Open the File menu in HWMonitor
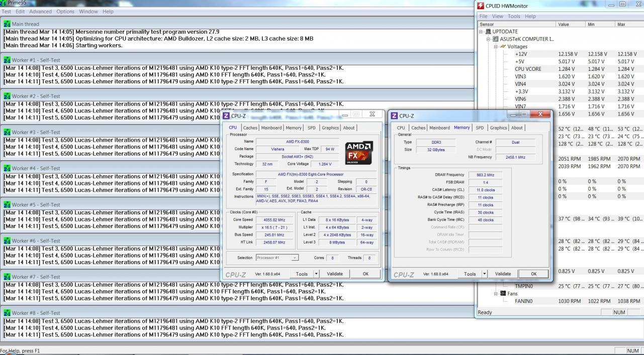This screenshot has width=644, height=355. [x=484, y=16]
